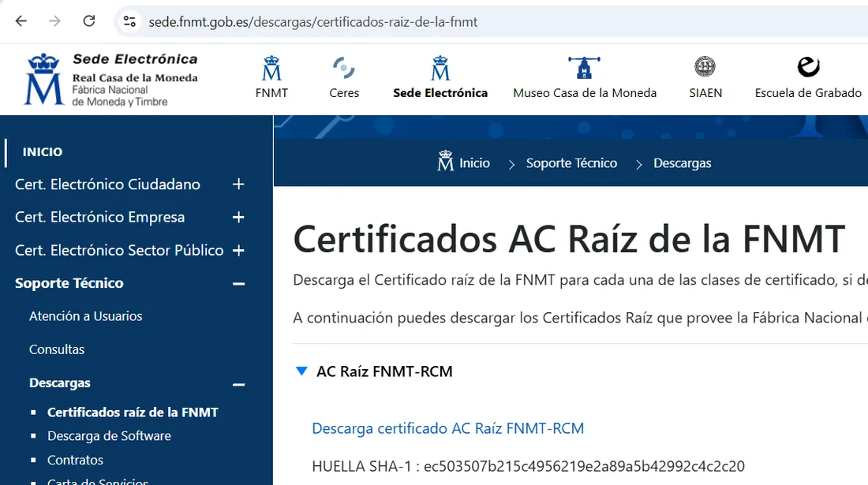Click AC Raíz FNMT-RCM section heading
868x485 pixels.
click(384, 371)
